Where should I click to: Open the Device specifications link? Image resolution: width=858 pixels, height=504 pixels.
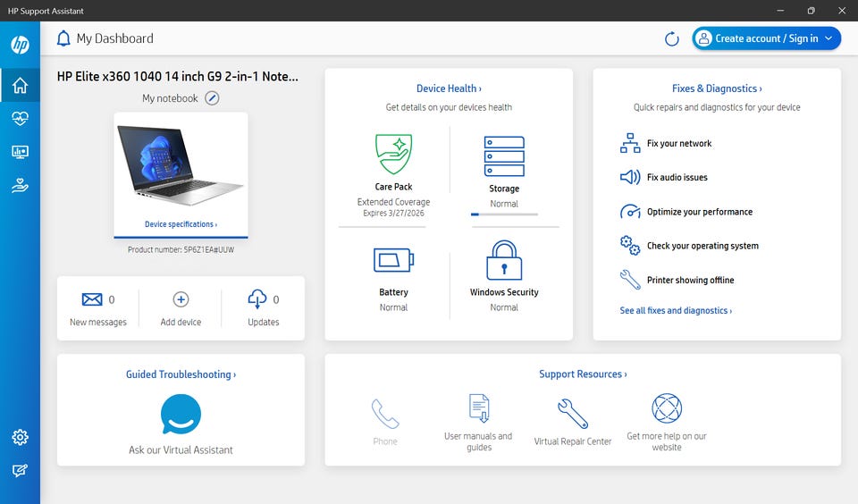[181, 224]
